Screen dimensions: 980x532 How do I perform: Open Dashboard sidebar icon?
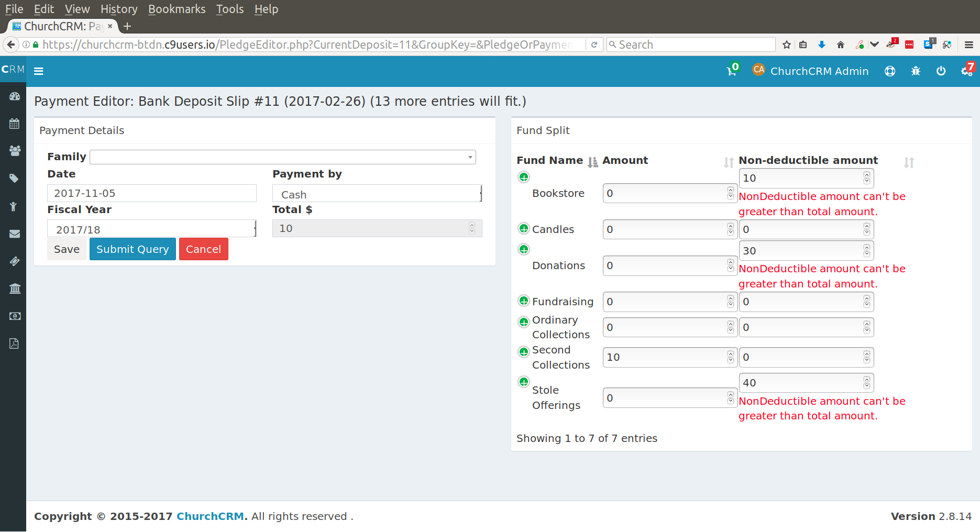point(15,96)
